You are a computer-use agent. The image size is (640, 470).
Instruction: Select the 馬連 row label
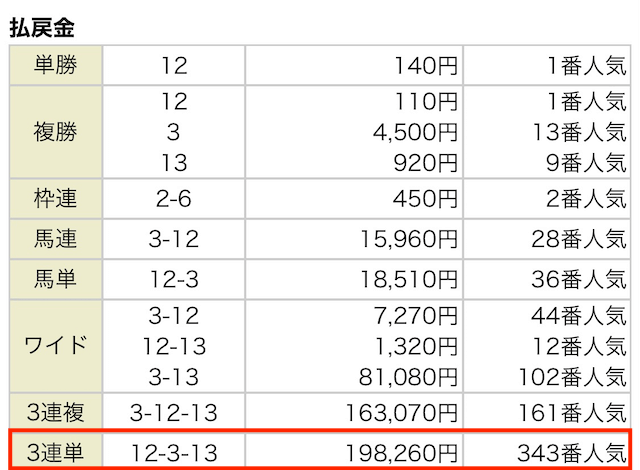pyautogui.click(x=55, y=239)
